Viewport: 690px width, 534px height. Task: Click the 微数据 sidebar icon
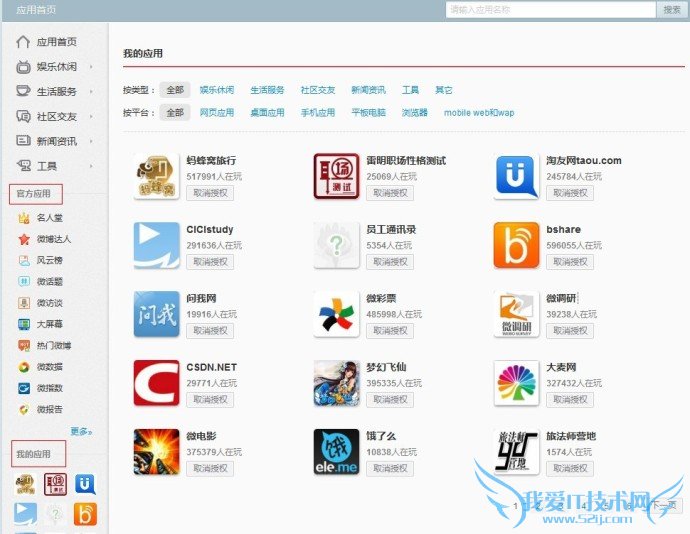pos(24,367)
